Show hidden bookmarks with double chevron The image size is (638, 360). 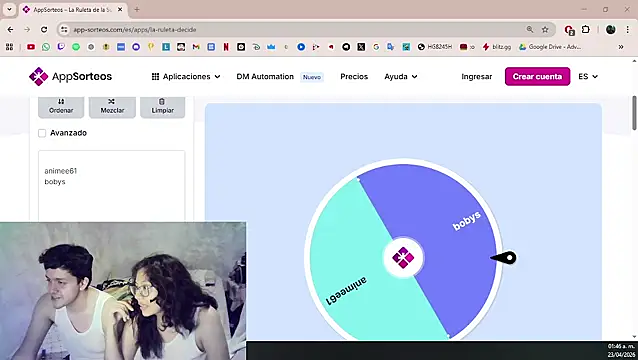621,47
